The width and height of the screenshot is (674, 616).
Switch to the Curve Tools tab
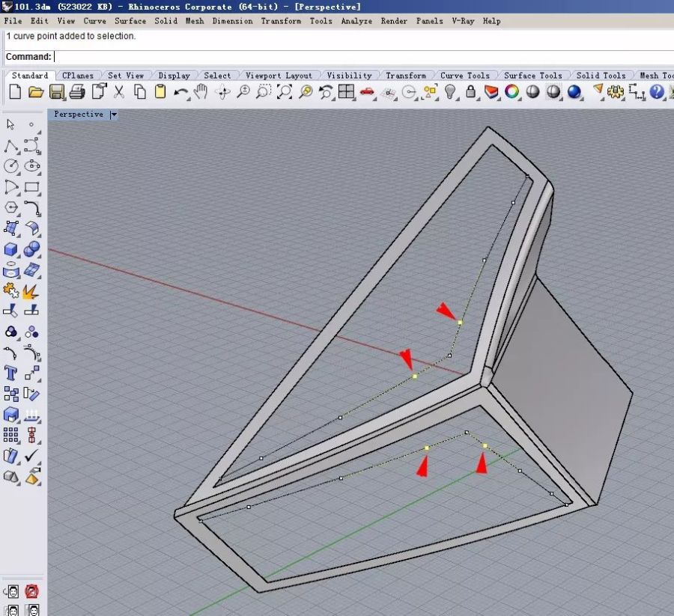464,76
